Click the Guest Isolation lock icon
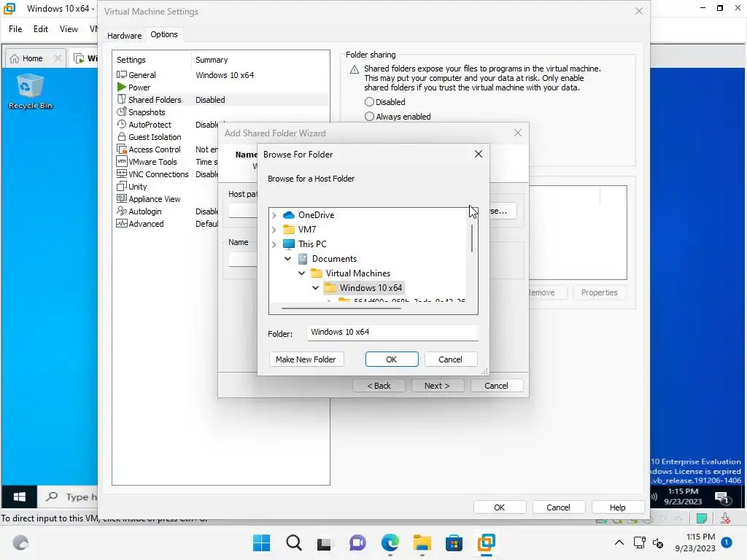The height and width of the screenshot is (560, 747). point(122,136)
